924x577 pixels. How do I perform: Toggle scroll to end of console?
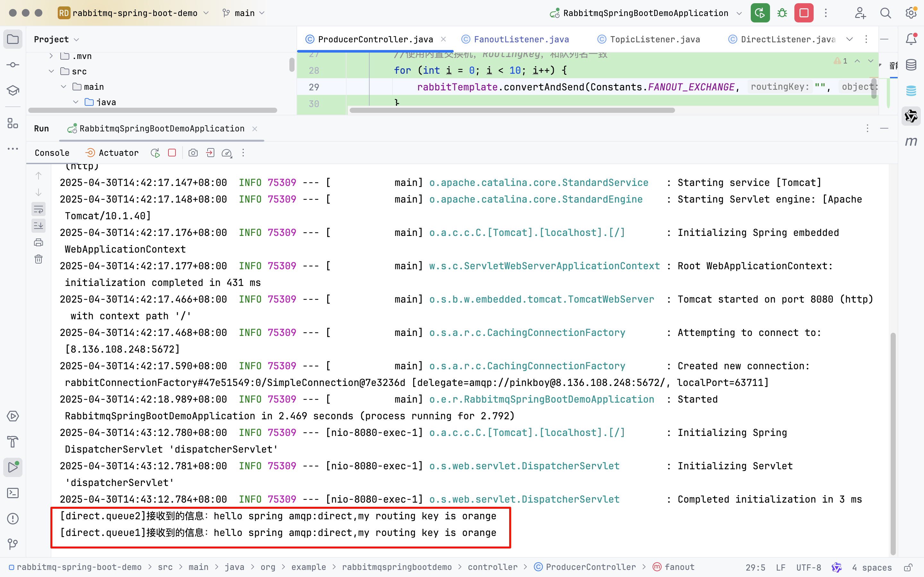tap(38, 226)
